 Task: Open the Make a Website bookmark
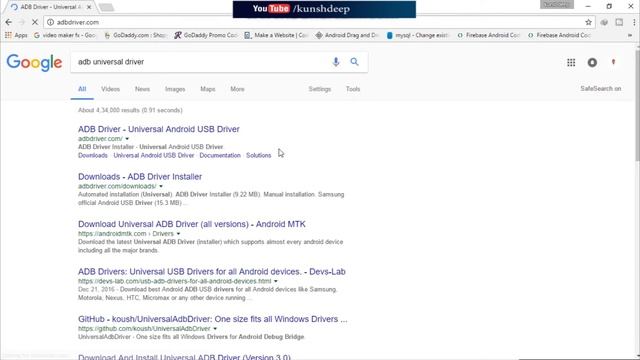[276, 36]
